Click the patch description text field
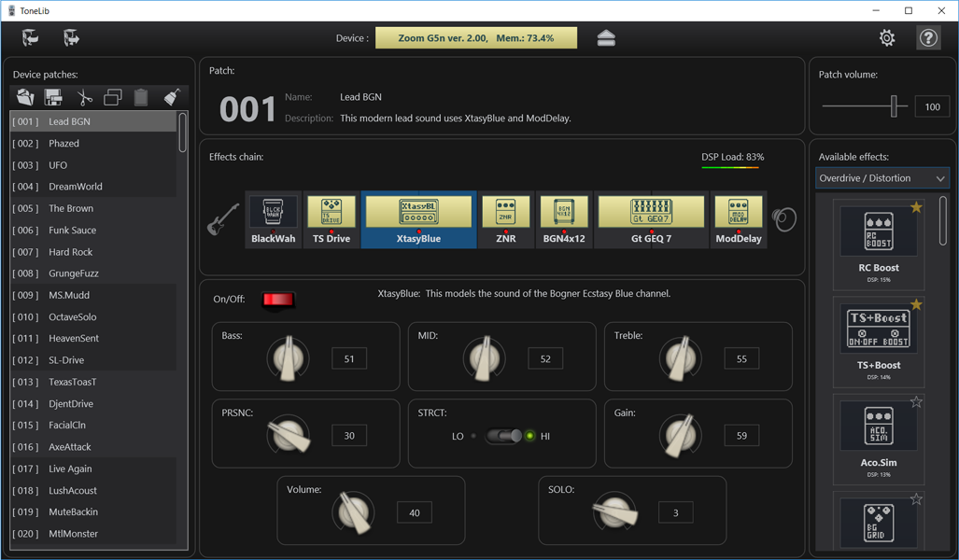 [x=456, y=118]
